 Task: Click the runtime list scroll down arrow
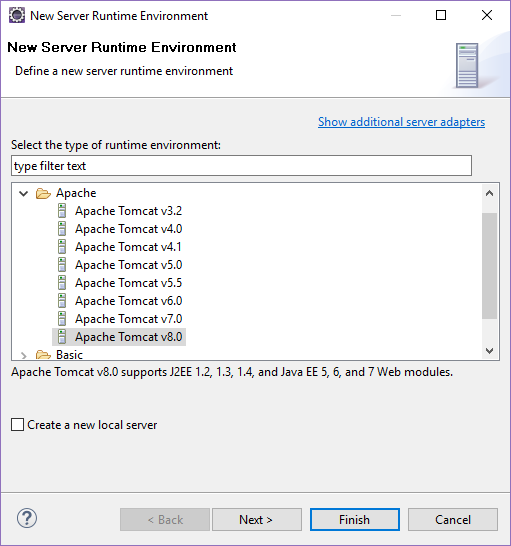pos(489,351)
